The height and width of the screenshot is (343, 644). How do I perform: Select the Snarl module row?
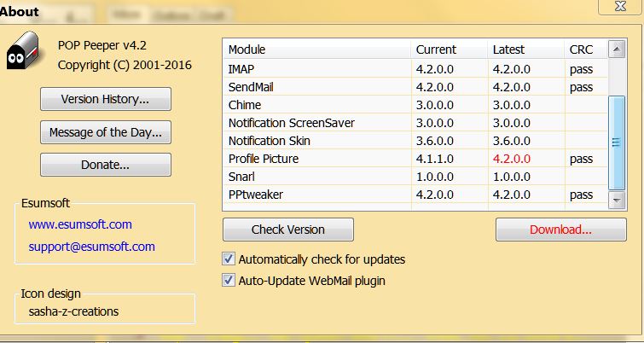tap(415, 177)
